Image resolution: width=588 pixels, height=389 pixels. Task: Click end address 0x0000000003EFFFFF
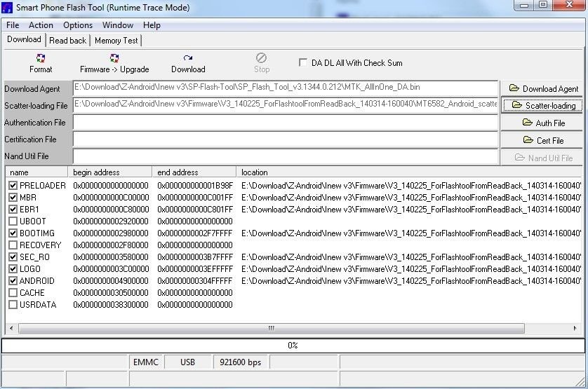(195, 269)
